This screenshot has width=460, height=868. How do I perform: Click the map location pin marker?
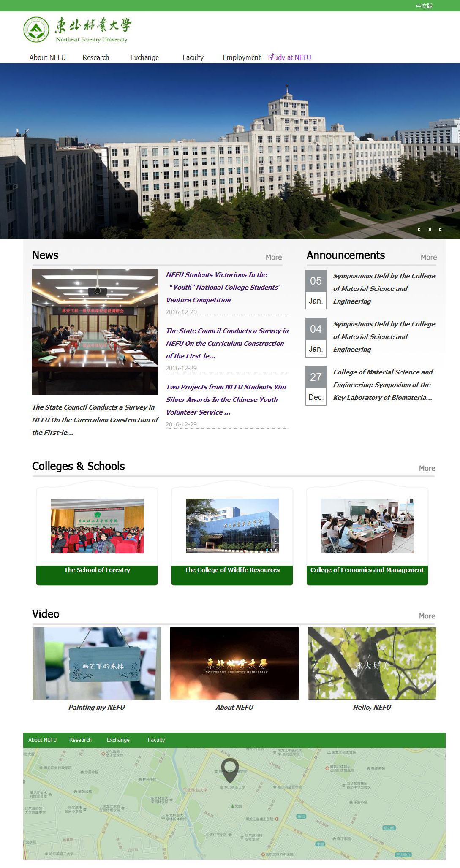click(230, 769)
